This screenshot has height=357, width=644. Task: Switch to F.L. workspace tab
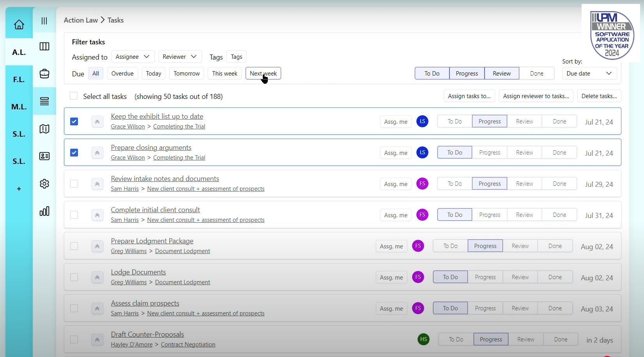point(19,79)
